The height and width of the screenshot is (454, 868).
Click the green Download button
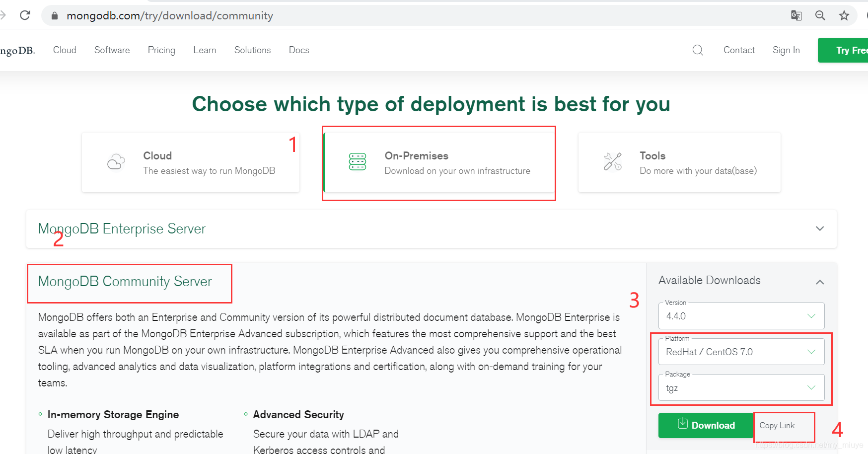[x=706, y=425]
